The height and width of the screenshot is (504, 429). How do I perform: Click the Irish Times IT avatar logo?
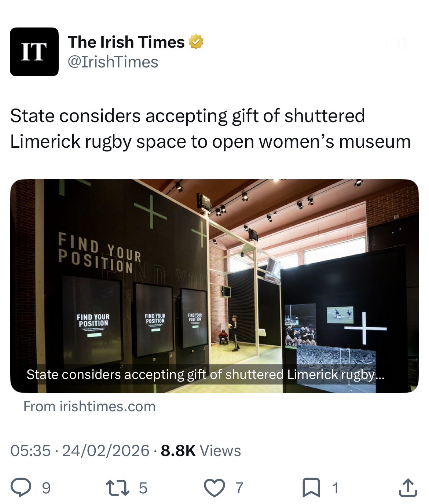[34, 52]
